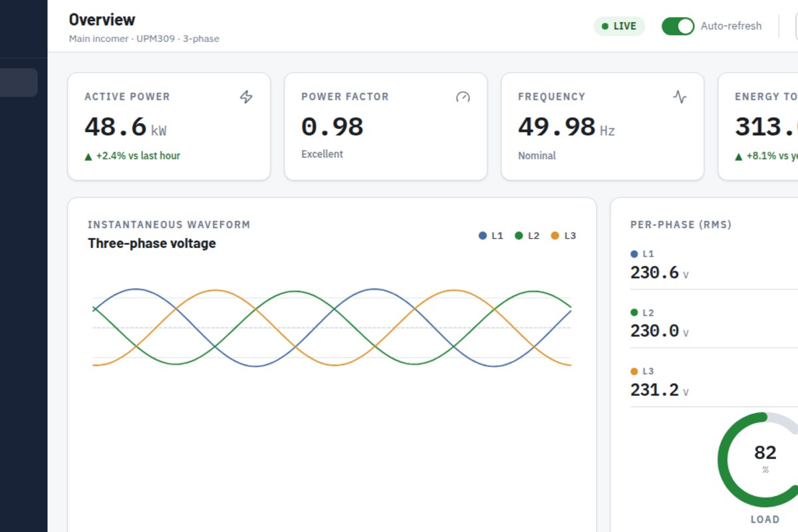Viewport: 798px width, 532px height.
Task: Click the L1 230.6 V reading
Action: click(660, 273)
